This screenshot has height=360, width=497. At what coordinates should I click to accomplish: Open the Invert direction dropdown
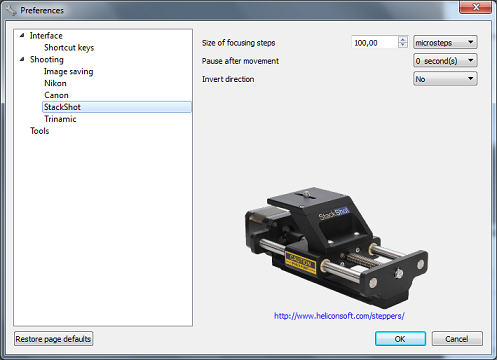[445, 79]
